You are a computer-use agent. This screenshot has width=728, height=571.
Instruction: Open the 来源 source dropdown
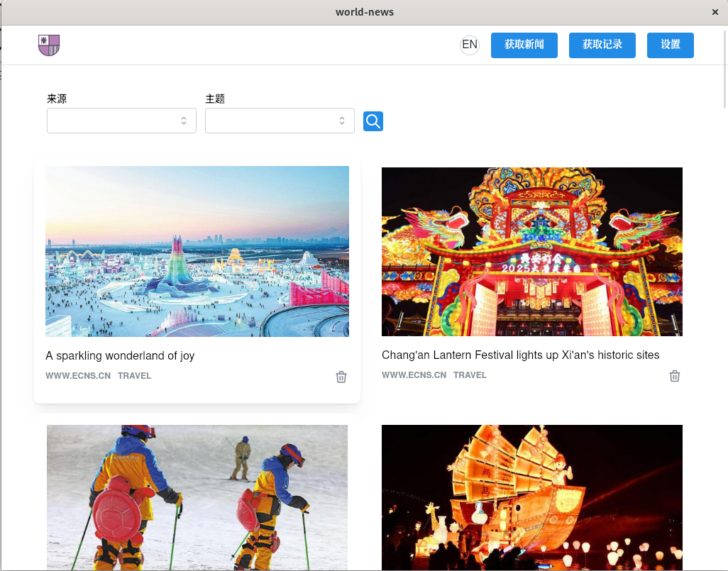click(121, 121)
